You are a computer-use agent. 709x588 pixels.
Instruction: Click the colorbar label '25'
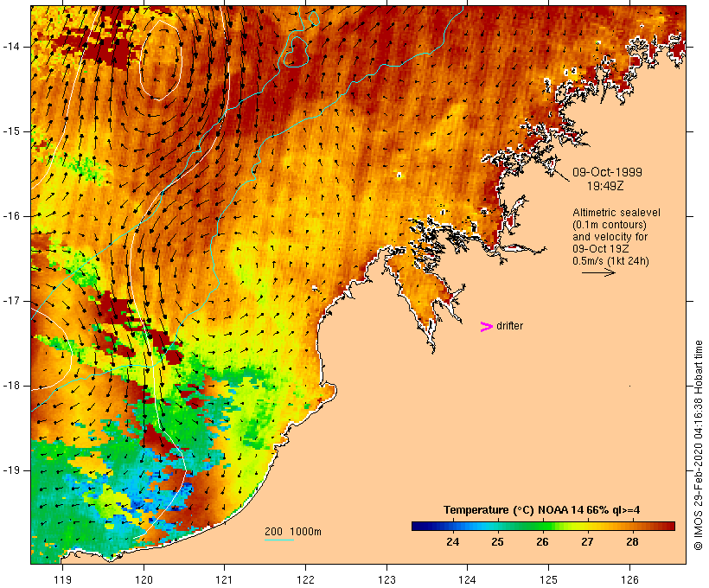[x=497, y=542]
